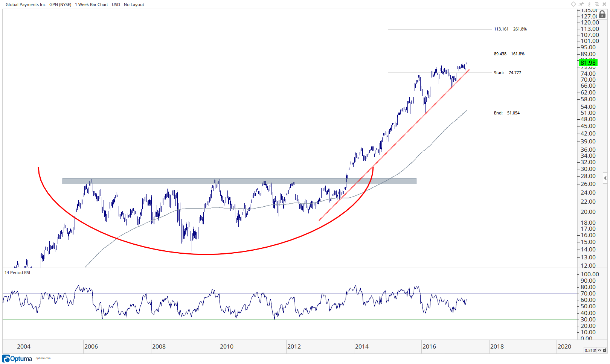Close the chart with the X icon
This screenshot has width=610, height=364.
(604, 4)
